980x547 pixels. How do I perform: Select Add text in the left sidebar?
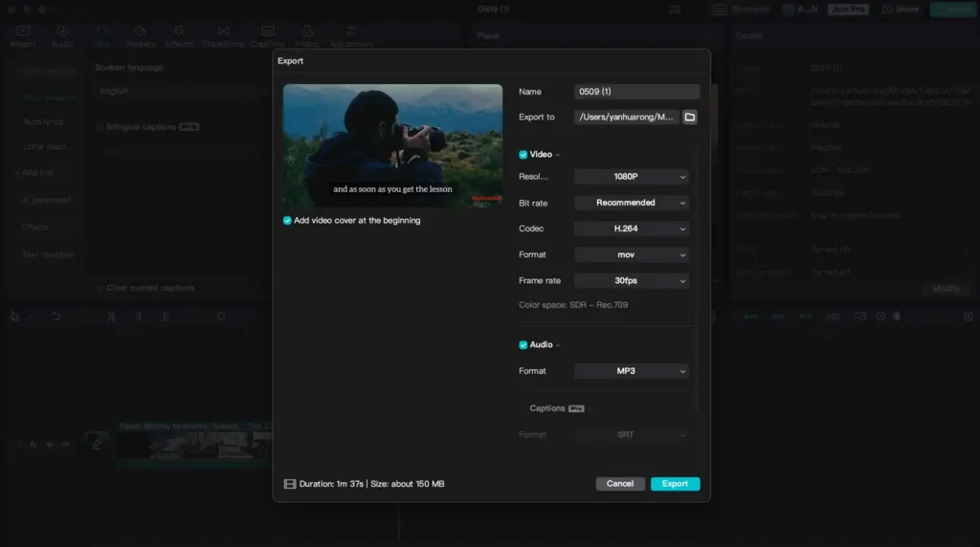[x=37, y=172]
